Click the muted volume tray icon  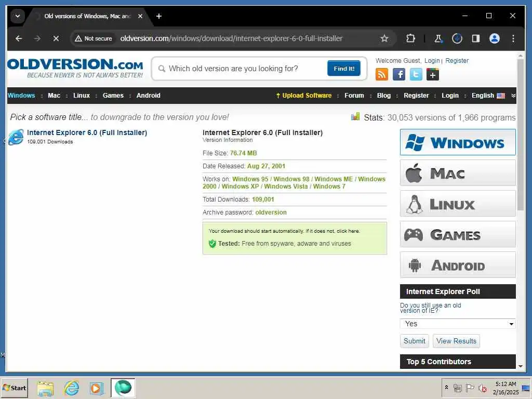(x=482, y=388)
